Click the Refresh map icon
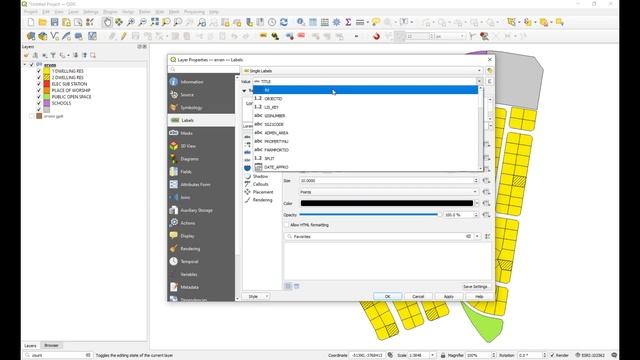640x360 pixels. 284,22
